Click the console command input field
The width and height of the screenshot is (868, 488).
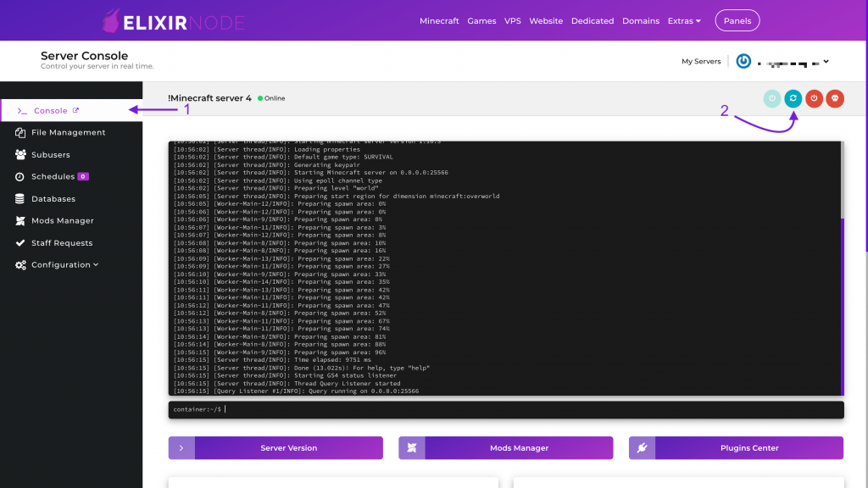tap(506, 409)
